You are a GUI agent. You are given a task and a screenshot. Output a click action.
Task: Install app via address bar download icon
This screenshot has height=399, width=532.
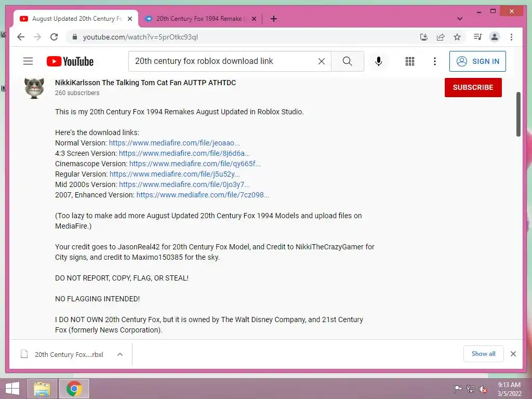tap(424, 37)
